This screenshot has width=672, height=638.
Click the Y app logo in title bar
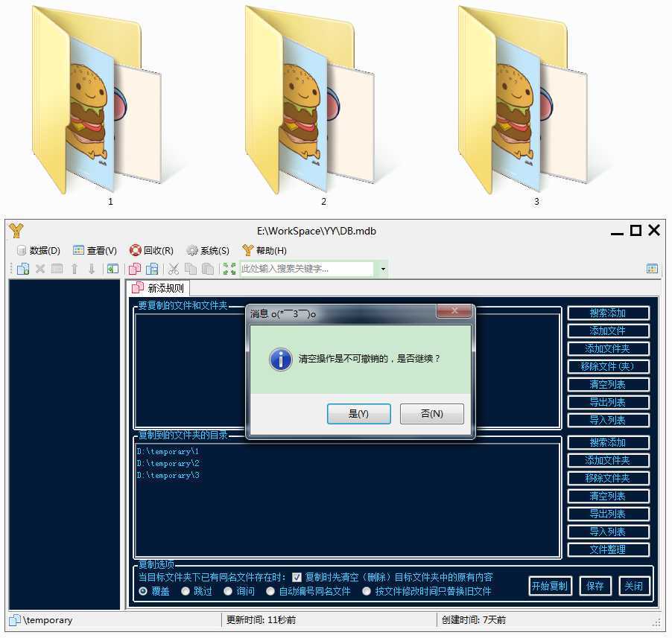[16, 230]
